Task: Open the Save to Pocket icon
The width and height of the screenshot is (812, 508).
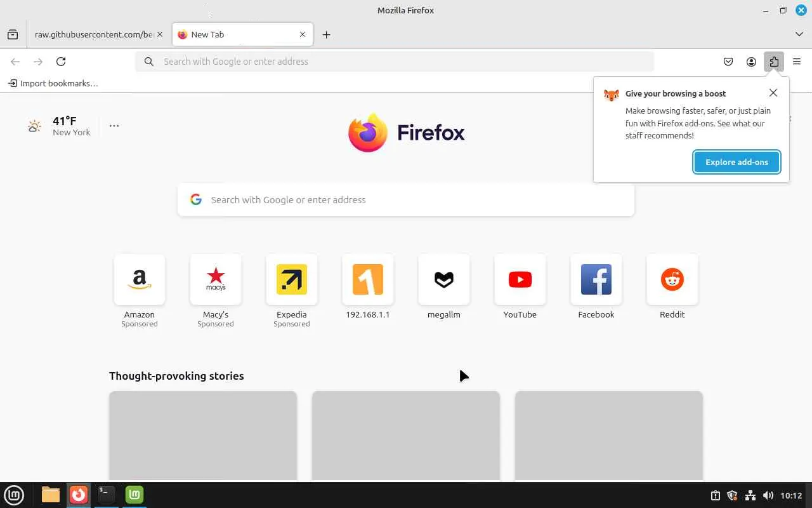Action: click(x=728, y=62)
